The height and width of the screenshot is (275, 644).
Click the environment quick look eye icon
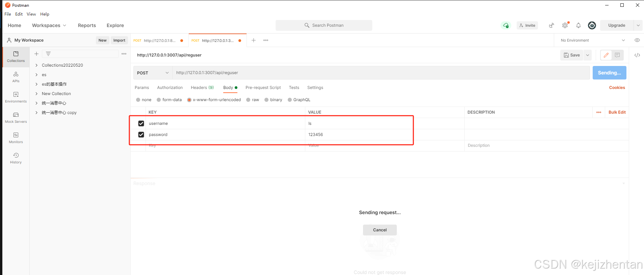tap(637, 40)
